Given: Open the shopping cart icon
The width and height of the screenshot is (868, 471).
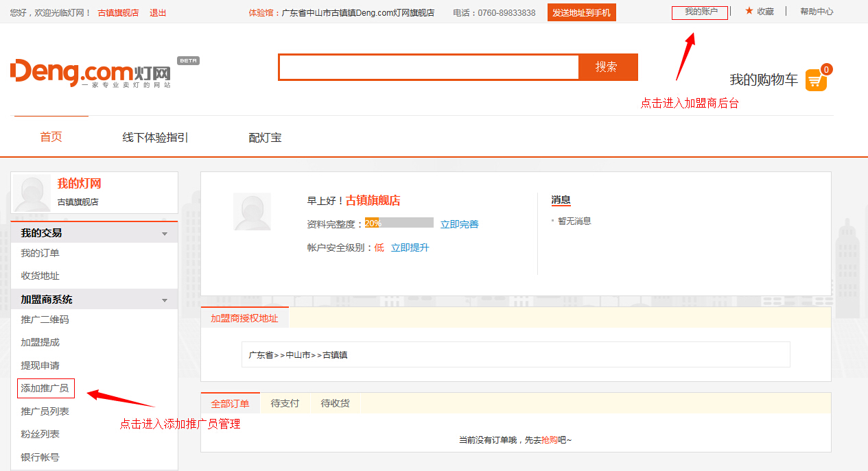Looking at the screenshot, I should point(815,80).
